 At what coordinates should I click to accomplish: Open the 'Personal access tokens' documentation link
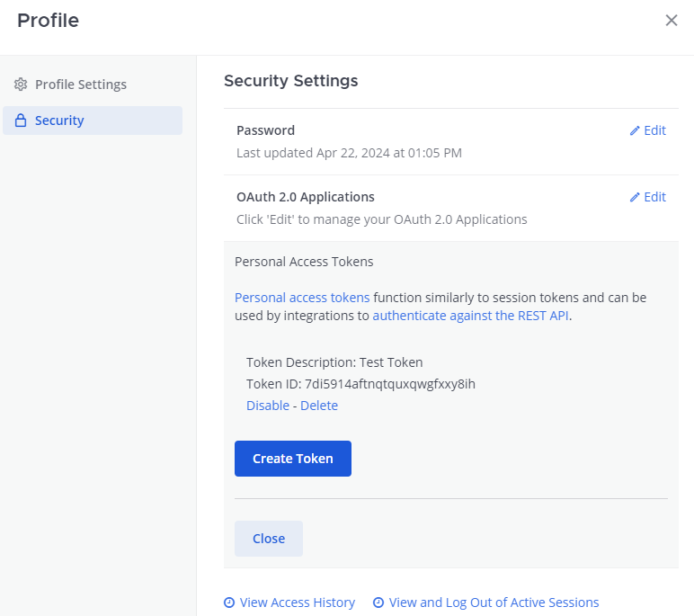pyautogui.click(x=302, y=298)
